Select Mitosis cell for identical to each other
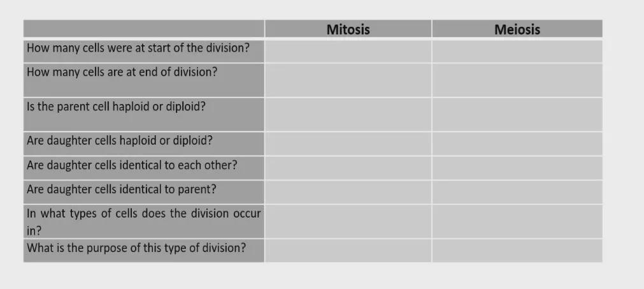 coord(348,168)
